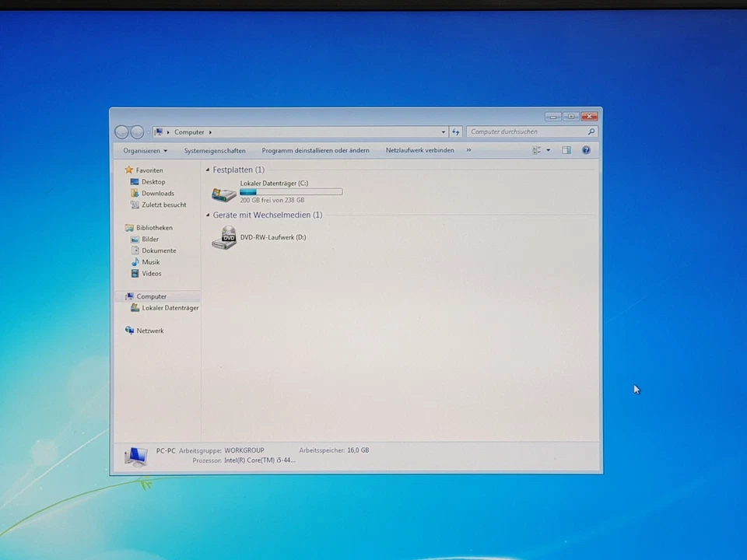
Task: Open 'Zuletzt besucht' in sidebar
Action: click(164, 205)
